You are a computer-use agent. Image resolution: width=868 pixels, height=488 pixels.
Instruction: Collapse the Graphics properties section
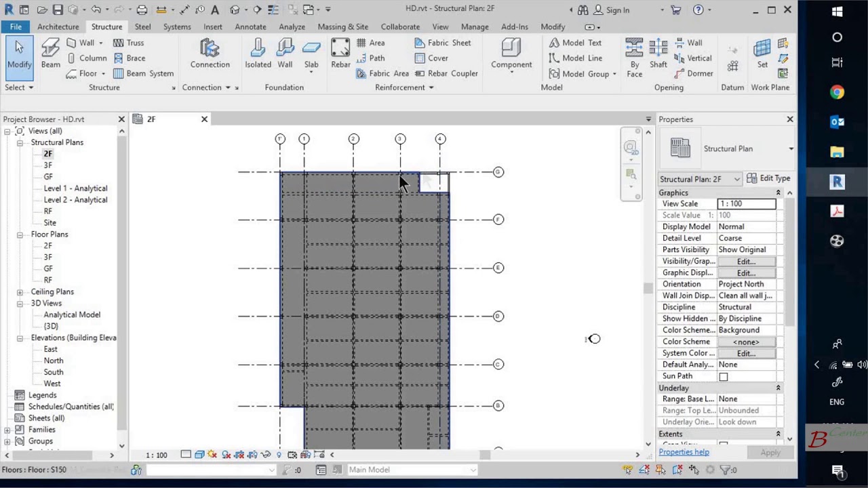tap(778, 193)
